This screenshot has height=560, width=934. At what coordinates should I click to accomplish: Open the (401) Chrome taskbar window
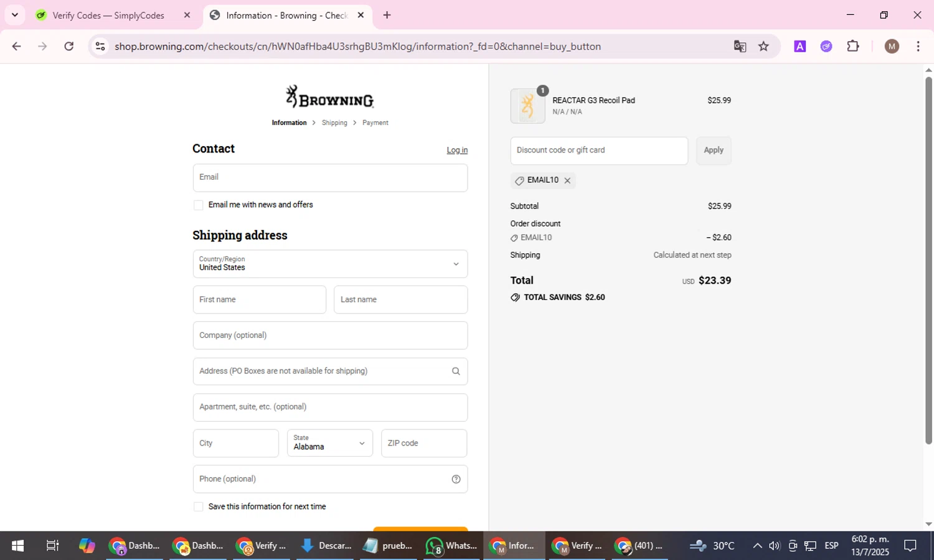(x=639, y=546)
